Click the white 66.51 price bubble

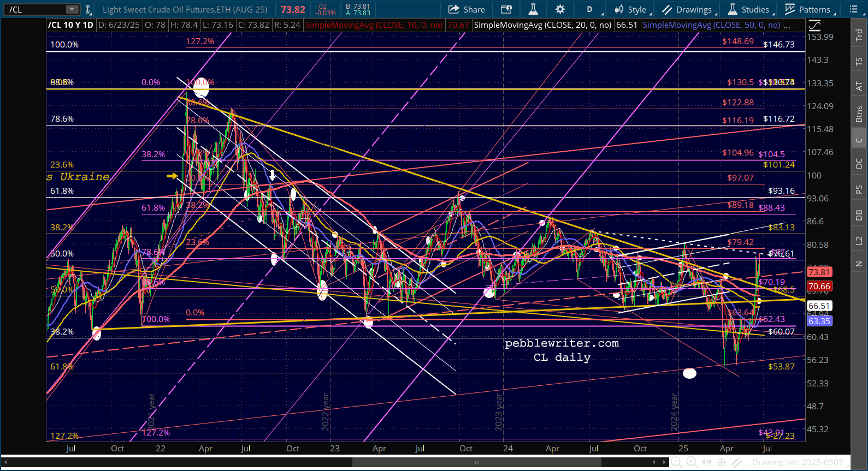point(819,306)
